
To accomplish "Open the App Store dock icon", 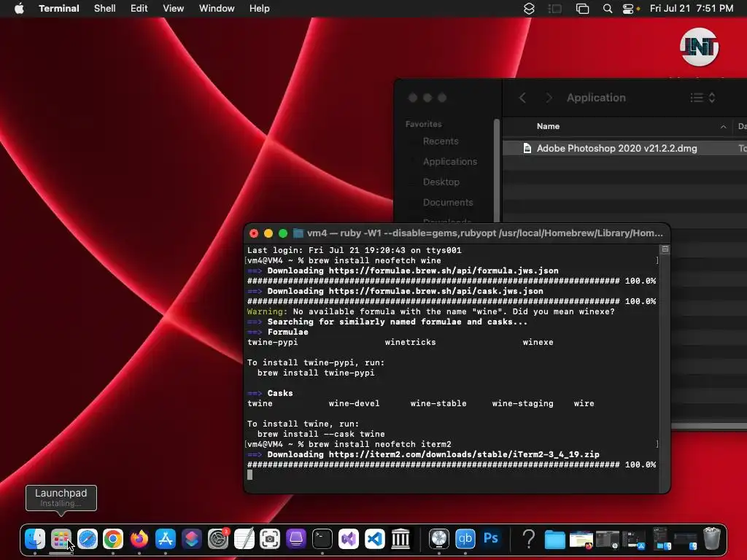I will pyautogui.click(x=166, y=539).
